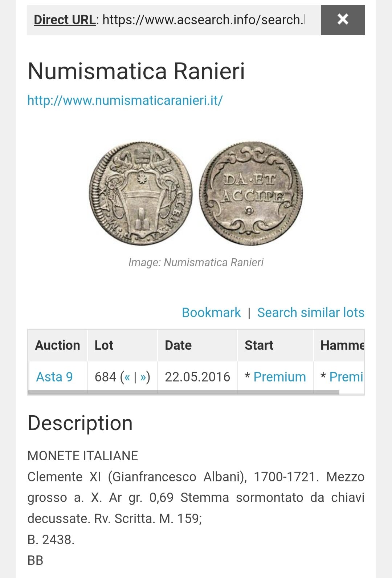Click the Lot column header
392x578 pixels.
[104, 345]
